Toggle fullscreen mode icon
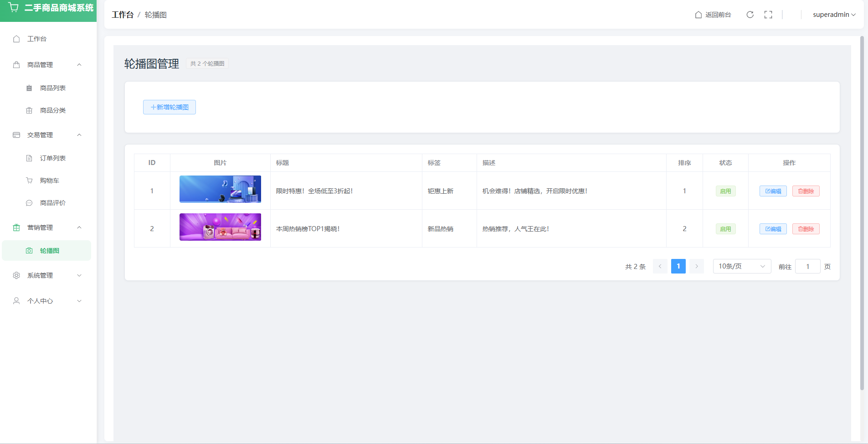868x444 pixels. tap(768, 15)
